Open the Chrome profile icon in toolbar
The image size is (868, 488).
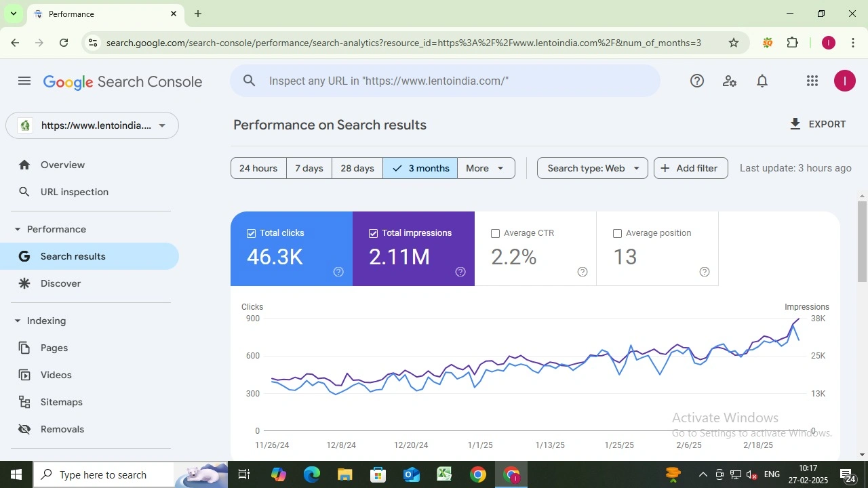point(829,43)
